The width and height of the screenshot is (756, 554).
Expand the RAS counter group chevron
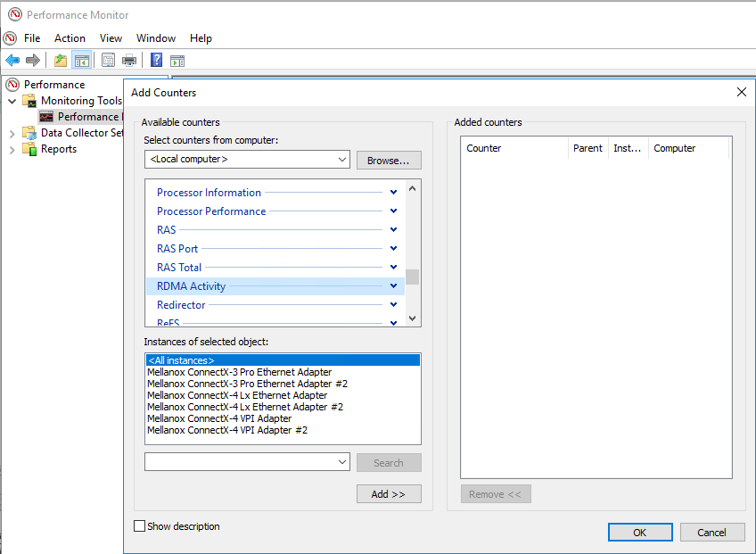(393, 229)
